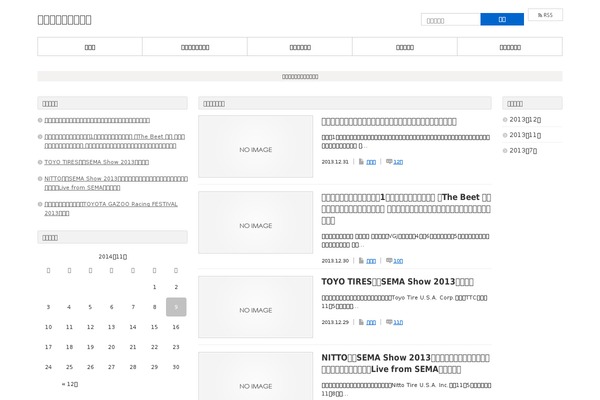The height and width of the screenshot is (400, 600).
Task: Click the NO IMAGE thumbnail of 'The Beet' post
Action: point(256,222)
